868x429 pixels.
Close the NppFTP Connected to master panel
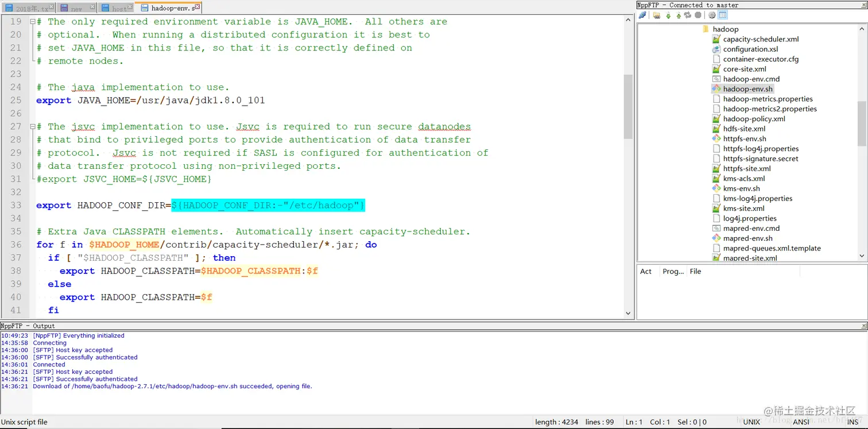coord(864,5)
